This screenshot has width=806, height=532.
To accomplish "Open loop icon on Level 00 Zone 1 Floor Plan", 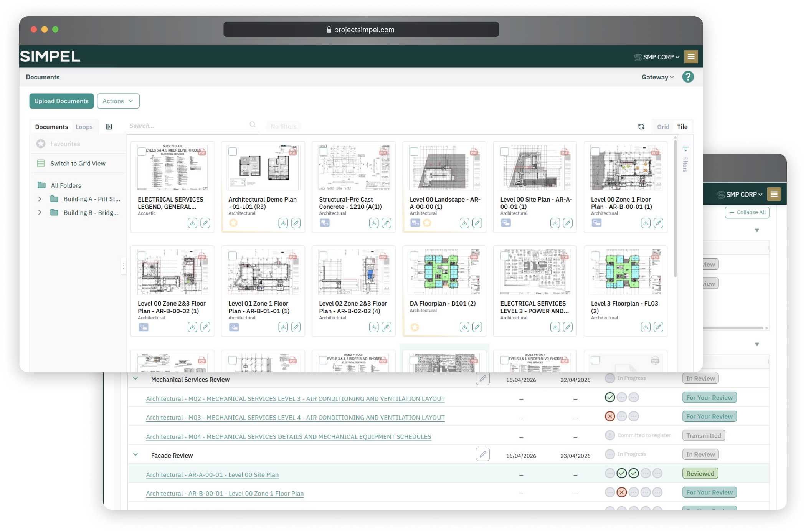I will (x=596, y=223).
